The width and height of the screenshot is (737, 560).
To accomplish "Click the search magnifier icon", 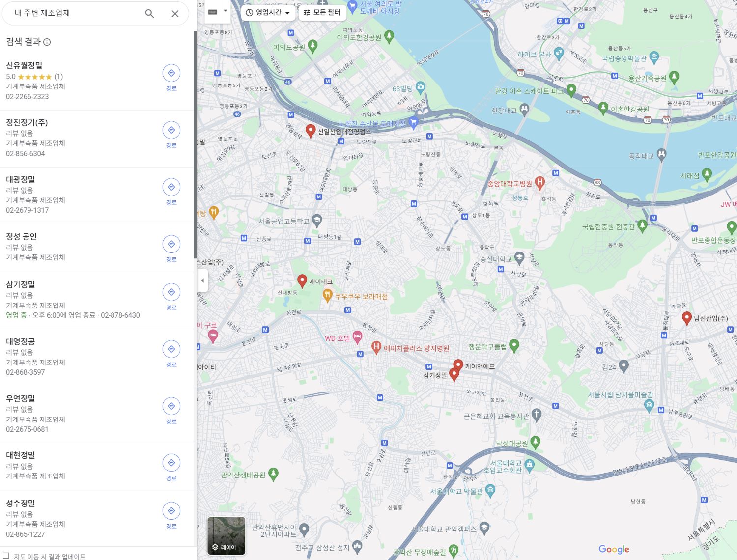I will tap(149, 14).
